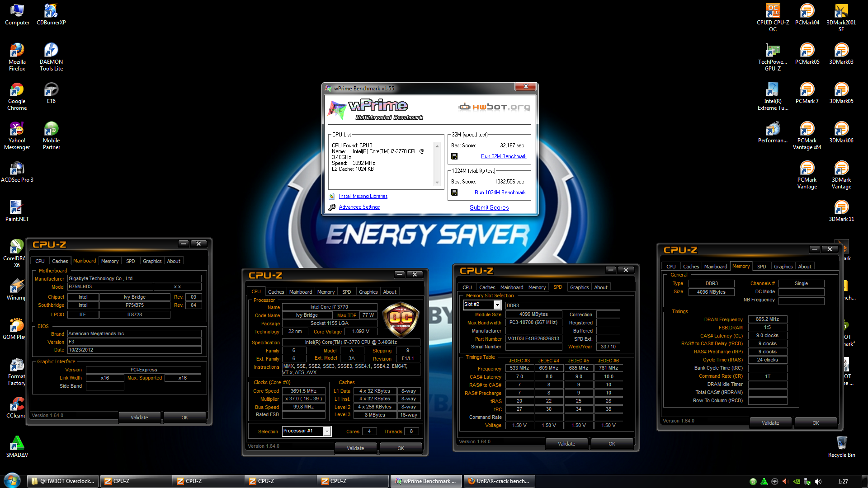Open Advanced Settings in wPrime
868x488 pixels.
click(359, 207)
